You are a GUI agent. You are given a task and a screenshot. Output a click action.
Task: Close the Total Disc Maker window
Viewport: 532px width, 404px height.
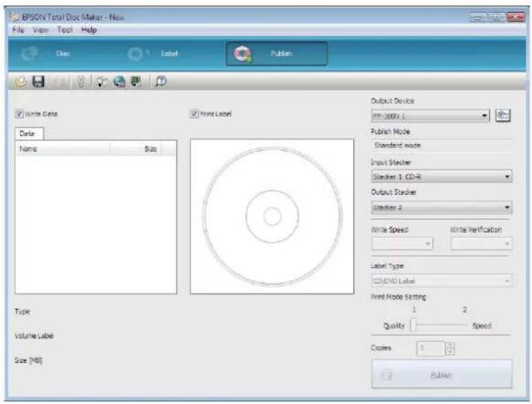tap(515, 17)
